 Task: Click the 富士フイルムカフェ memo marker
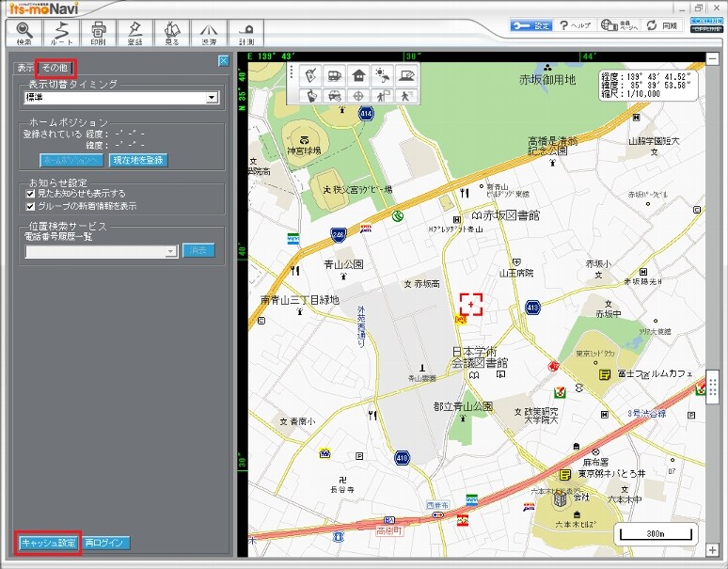click(x=604, y=374)
